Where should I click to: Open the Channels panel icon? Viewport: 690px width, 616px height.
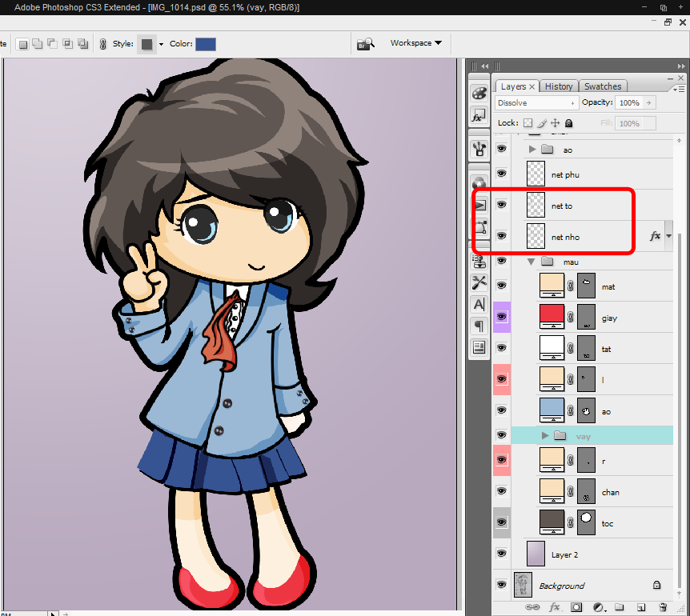[x=479, y=183]
